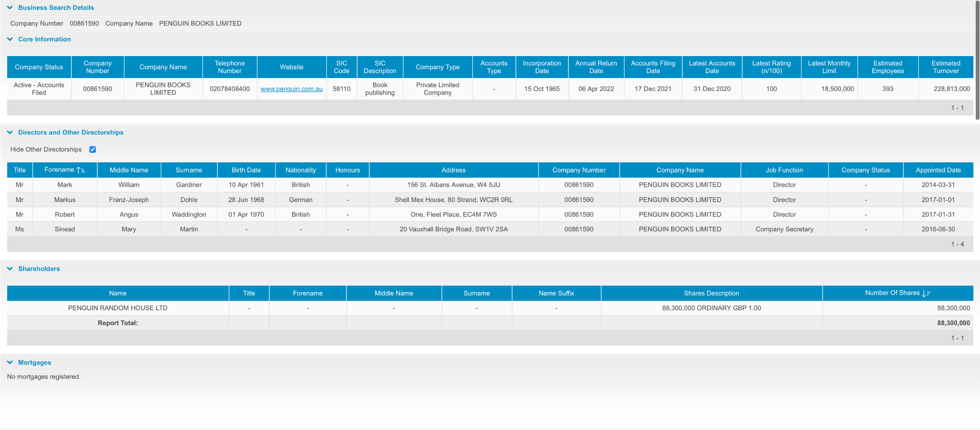Click the Shares Description column header
980x430 pixels.
[711, 294]
